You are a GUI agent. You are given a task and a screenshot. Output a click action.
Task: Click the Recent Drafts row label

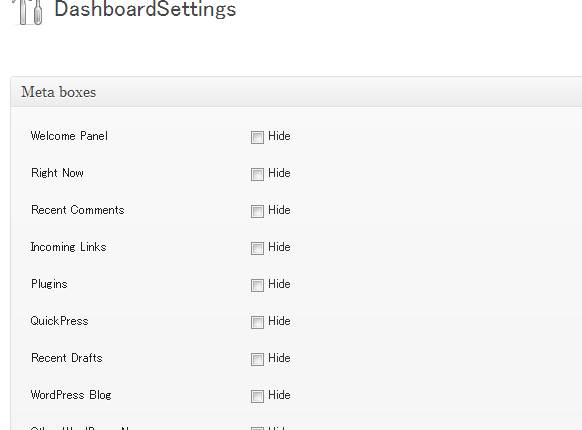tap(66, 358)
